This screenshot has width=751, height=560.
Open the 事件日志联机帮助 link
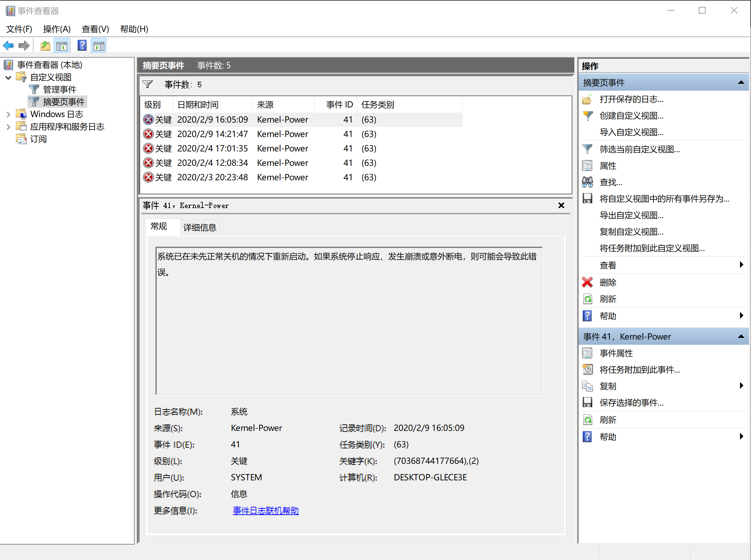click(x=266, y=511)
